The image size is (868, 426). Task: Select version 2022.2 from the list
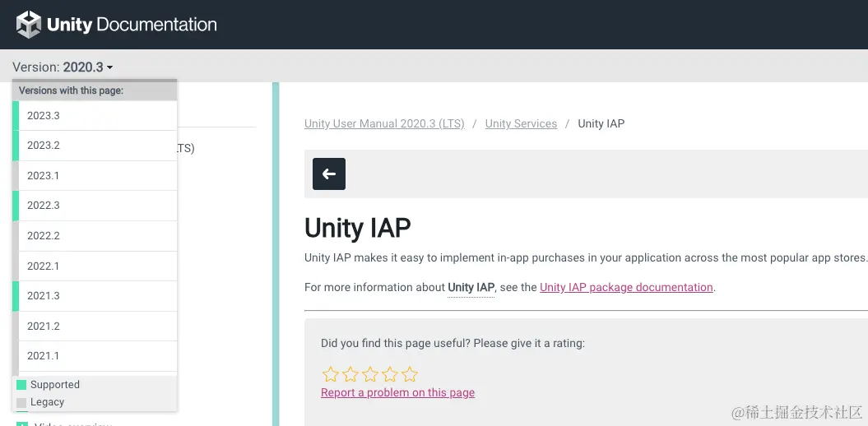pyautogui.click(x=95, y=236)
